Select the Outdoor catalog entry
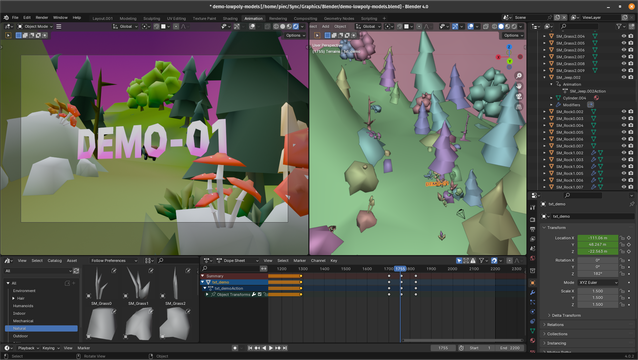 point(20,336)
